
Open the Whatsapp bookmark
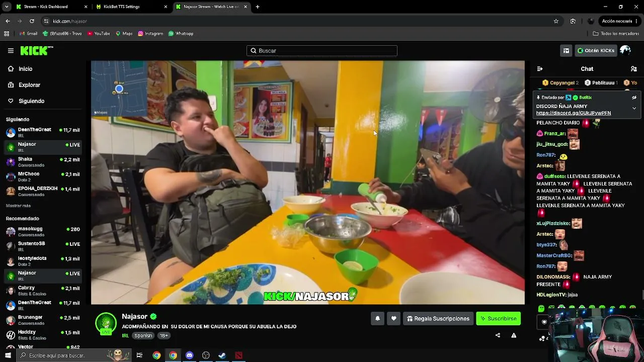point(181,34)
